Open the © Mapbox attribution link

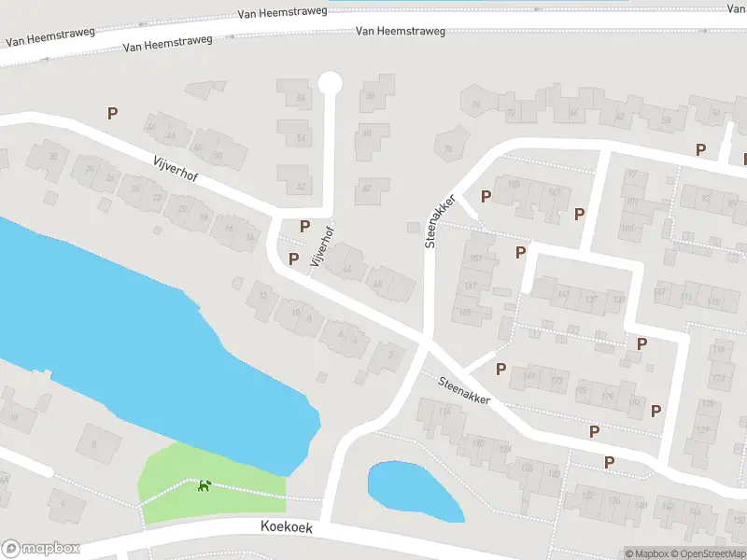coord(656,552)
